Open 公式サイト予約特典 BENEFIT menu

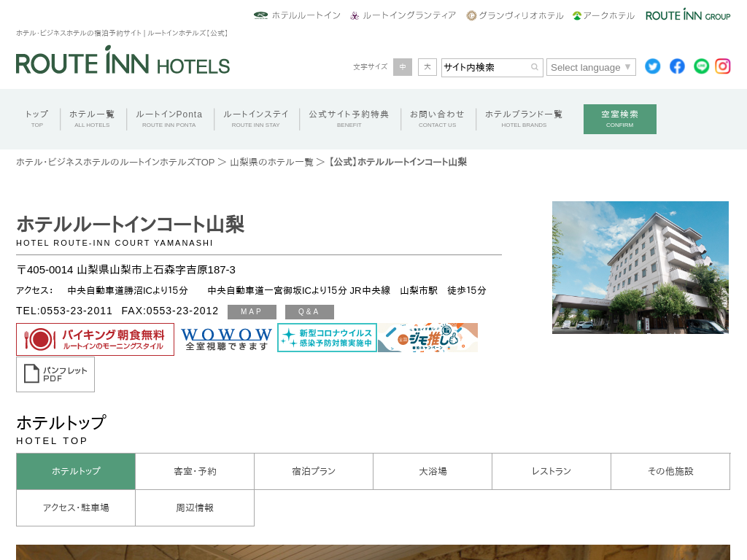click(349, 119)
